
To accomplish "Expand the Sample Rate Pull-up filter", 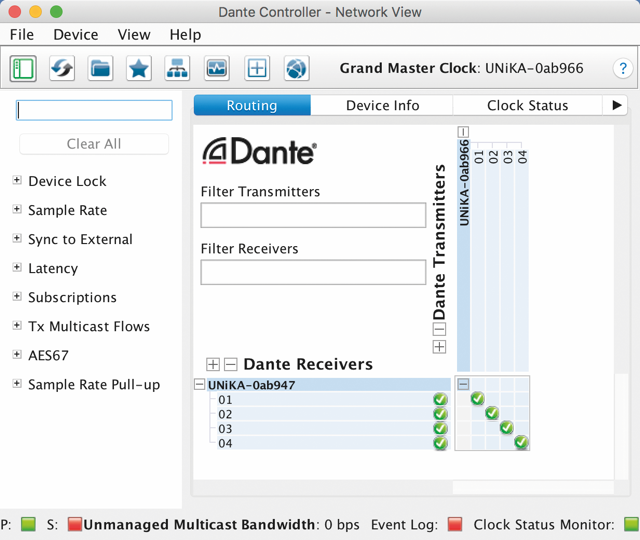I will (x=17, y=383).
